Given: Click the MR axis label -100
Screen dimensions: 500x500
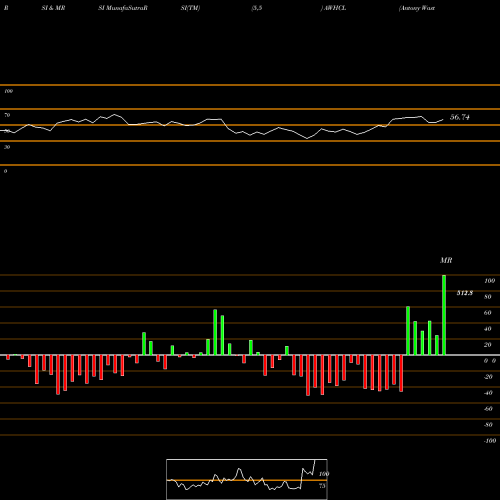Looking at the screenshot, I should (490, 441).
